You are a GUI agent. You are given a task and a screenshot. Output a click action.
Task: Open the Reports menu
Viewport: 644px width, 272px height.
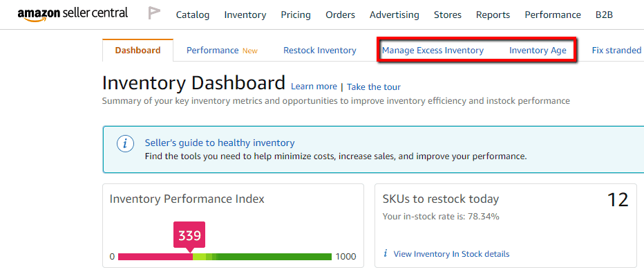tap(493, 15)
